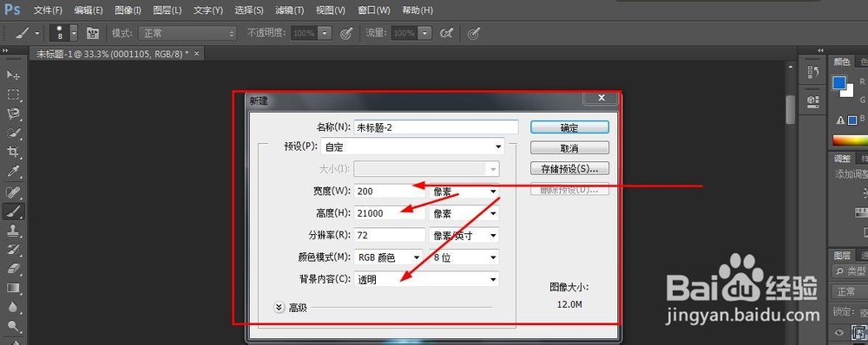Open the 图层(L) menu
Viewport: 868px width, 345px height.
point(168,10)
